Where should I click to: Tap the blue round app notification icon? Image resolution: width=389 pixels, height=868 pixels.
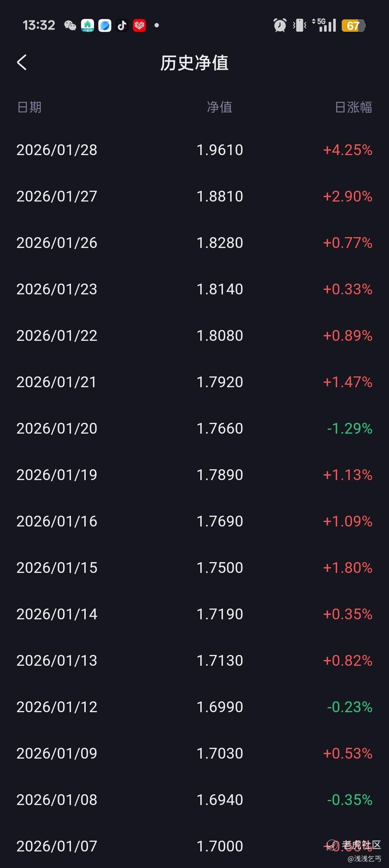click(105, 26)
